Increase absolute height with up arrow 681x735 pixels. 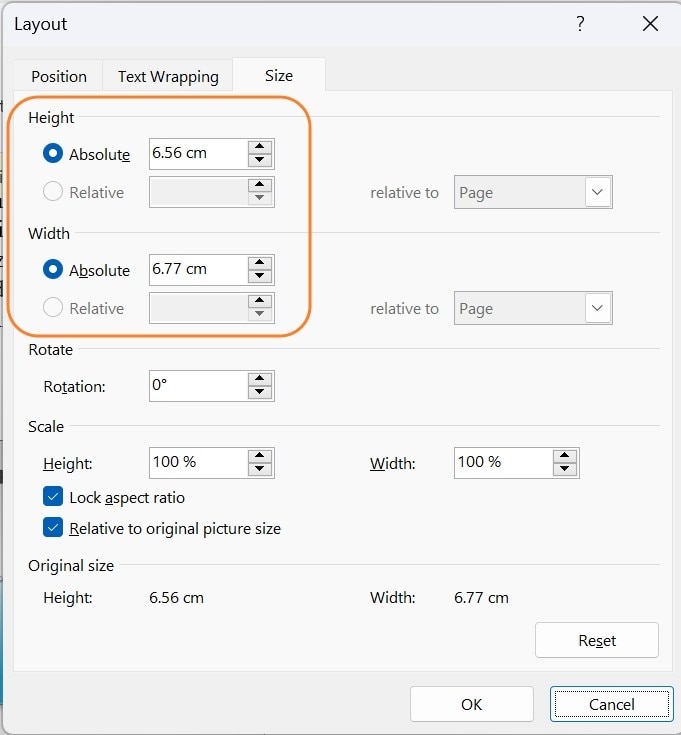click(x=260, y=147)
